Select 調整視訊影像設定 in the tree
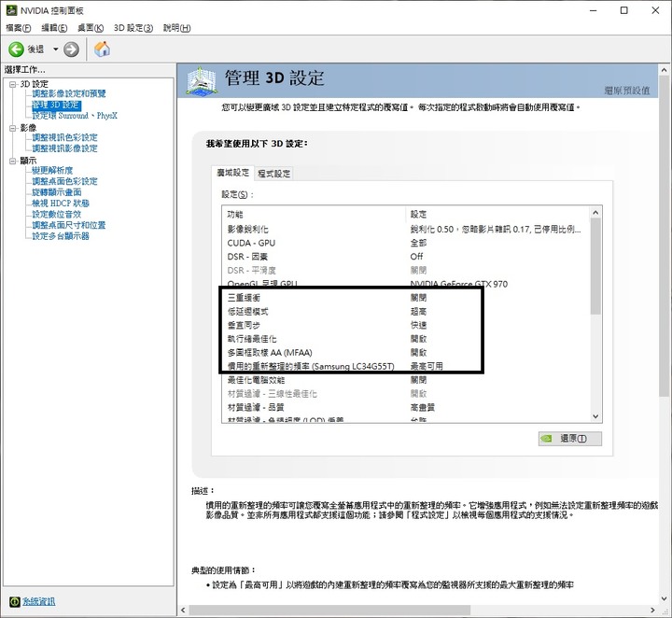The width and height of the screenshot is (672, 618). click(64, 148)
